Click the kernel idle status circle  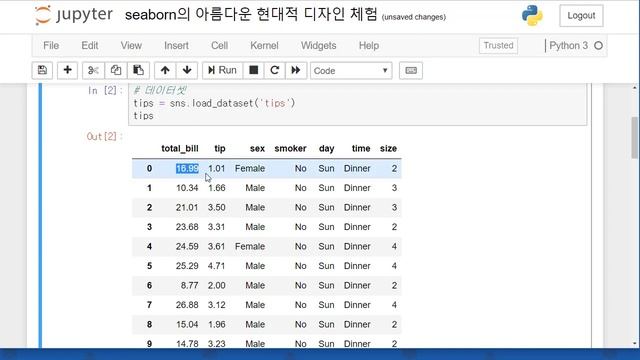tap(598, 45)
